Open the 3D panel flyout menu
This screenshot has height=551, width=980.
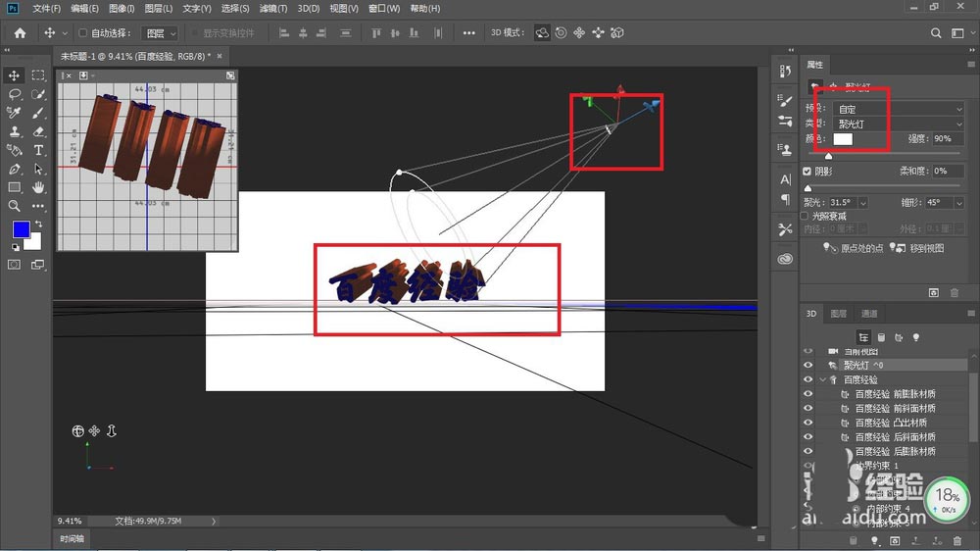click(x=970, y=314)
